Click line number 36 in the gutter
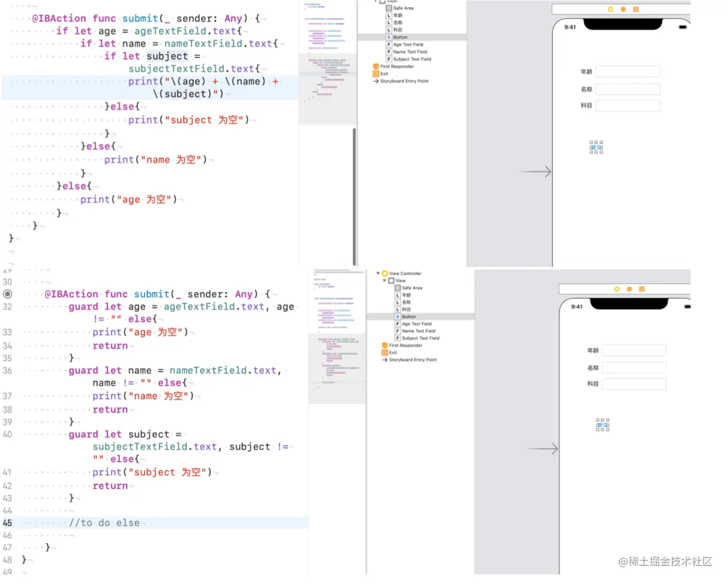 [8, 371]
